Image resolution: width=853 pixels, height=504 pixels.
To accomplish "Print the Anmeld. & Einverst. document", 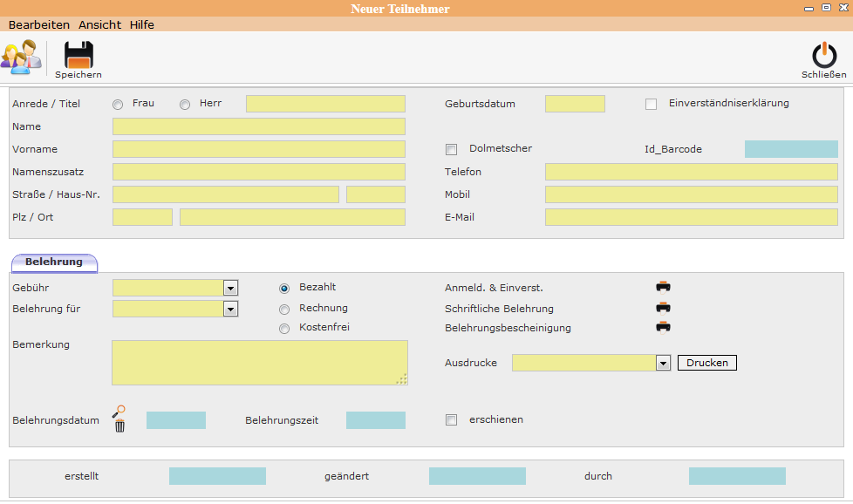I will pos(664,287).
